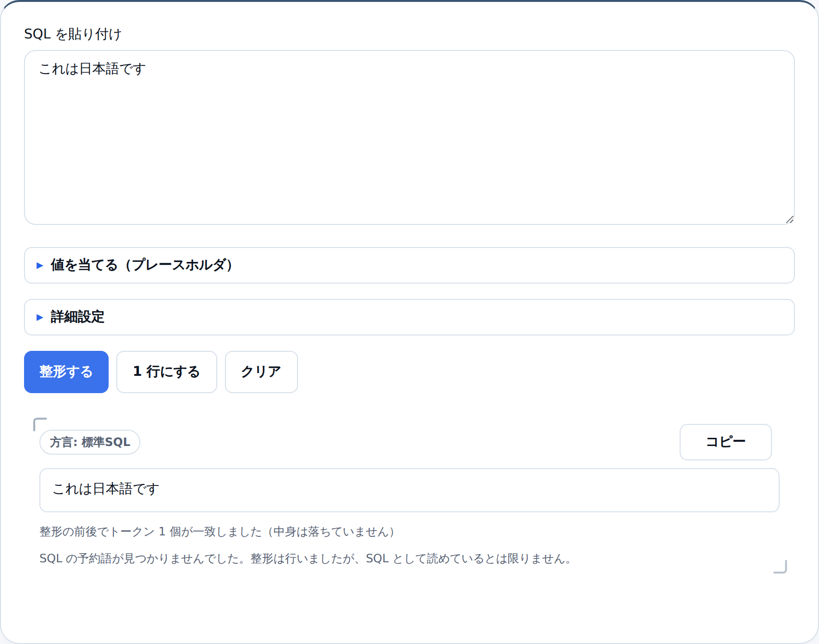Click the SQL の予約語が見つかりませんでした warning

(x=306, y=558)
